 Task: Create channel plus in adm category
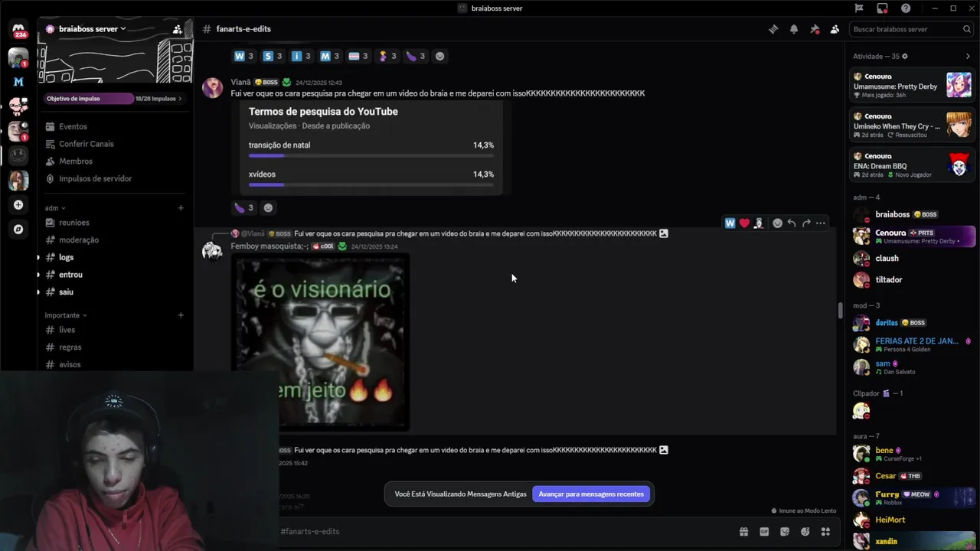(181, 208)
